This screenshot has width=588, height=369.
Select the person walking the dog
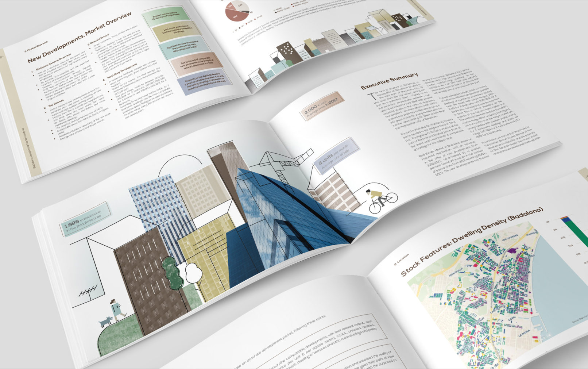pos(117,310)
